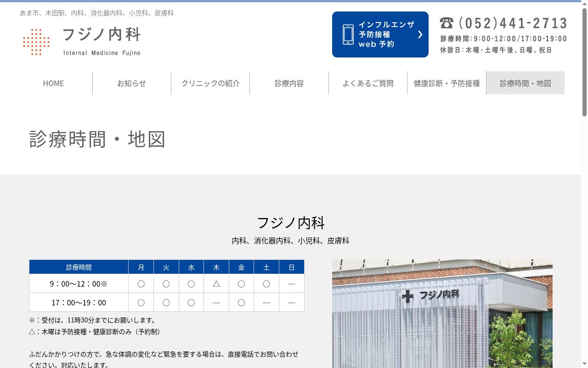Screen dimensions: 588x368
Task: Click the phone number (052)441-2713
Action: click(x=513, y=23)
